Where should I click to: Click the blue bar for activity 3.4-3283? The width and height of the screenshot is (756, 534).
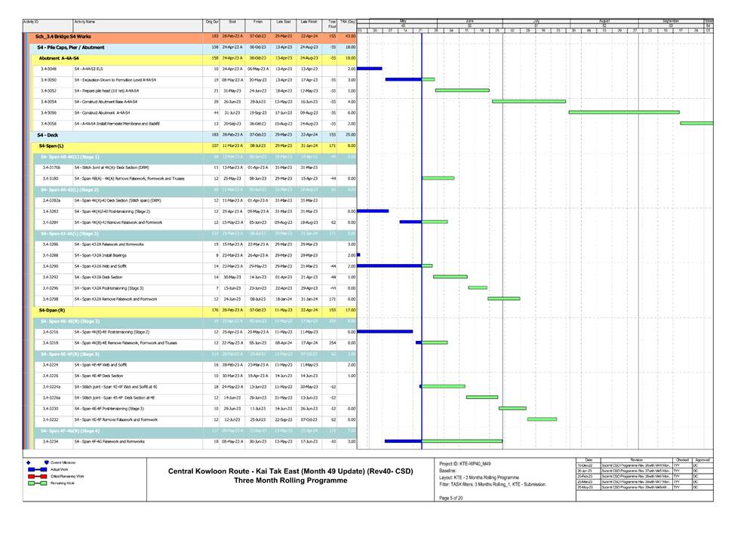click(373, 211)
